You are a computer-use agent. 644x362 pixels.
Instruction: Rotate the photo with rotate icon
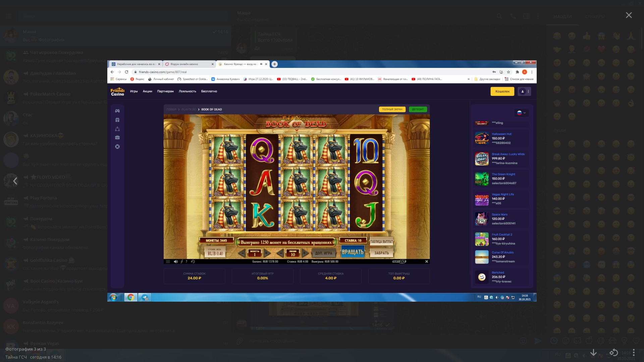click(613, 352)
